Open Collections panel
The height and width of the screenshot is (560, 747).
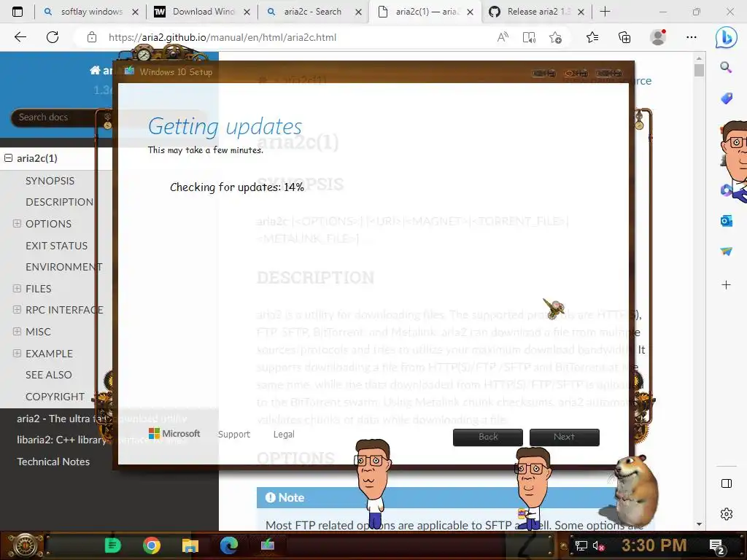[x=624, y=37]
